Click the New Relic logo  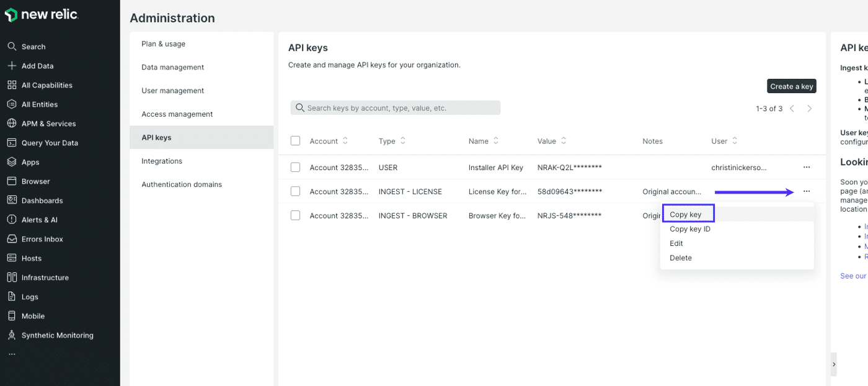(41, 14)
